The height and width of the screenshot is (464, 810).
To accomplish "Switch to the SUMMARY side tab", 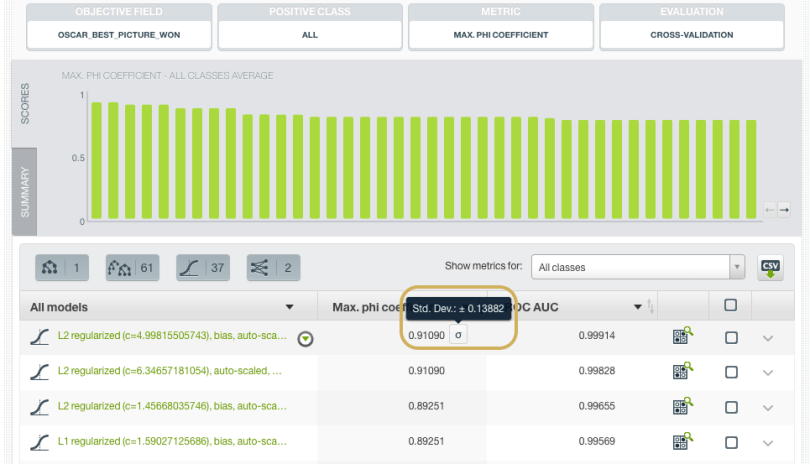I will point(24,192).
